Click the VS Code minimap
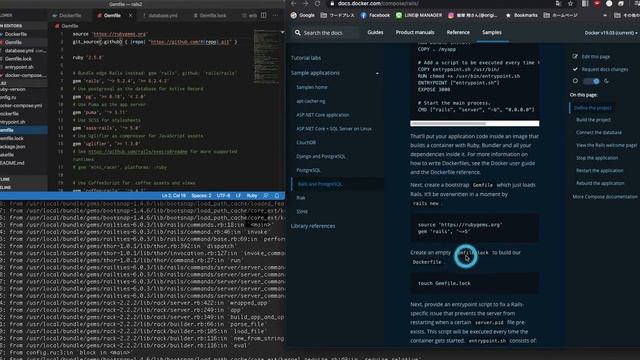 tap(266, 57)
